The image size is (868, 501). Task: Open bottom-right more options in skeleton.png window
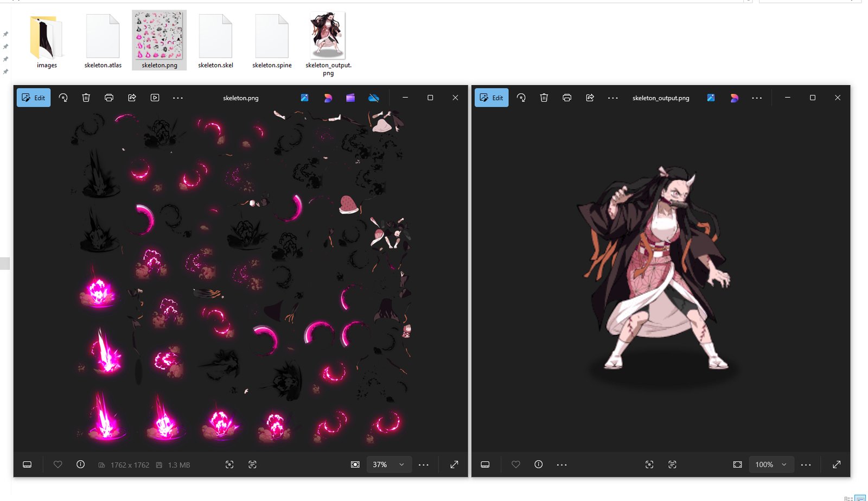point(424,465)
